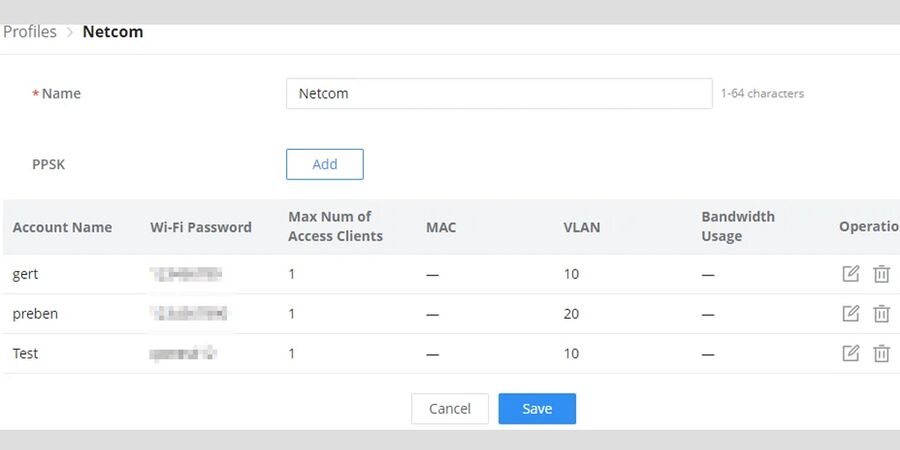Go back to Profiles via breadcrumb
Image resolution: width=900 pixels, height=450 pixels.
(x=30, y=32)
